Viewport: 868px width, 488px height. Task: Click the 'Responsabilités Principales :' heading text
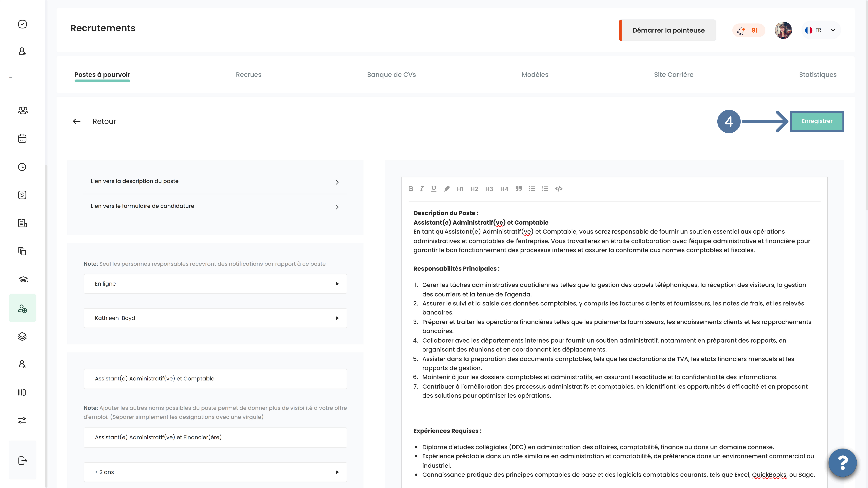point(456,269)
